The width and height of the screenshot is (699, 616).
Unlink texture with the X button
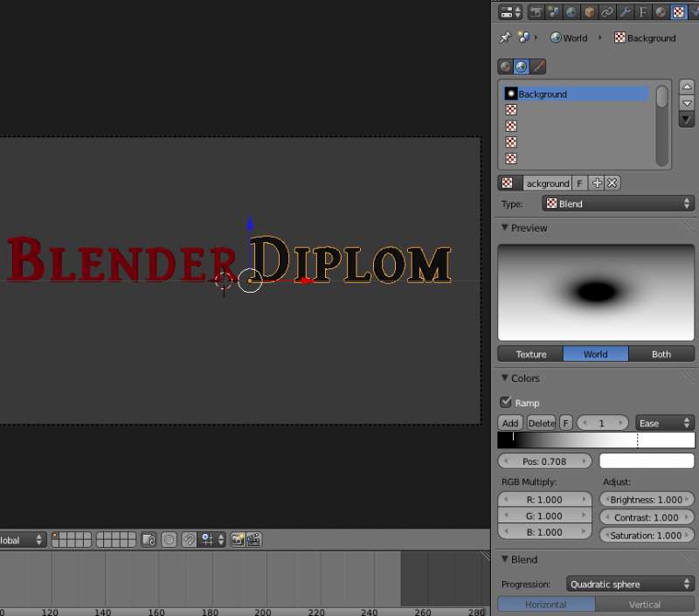[x=612, y=183]
